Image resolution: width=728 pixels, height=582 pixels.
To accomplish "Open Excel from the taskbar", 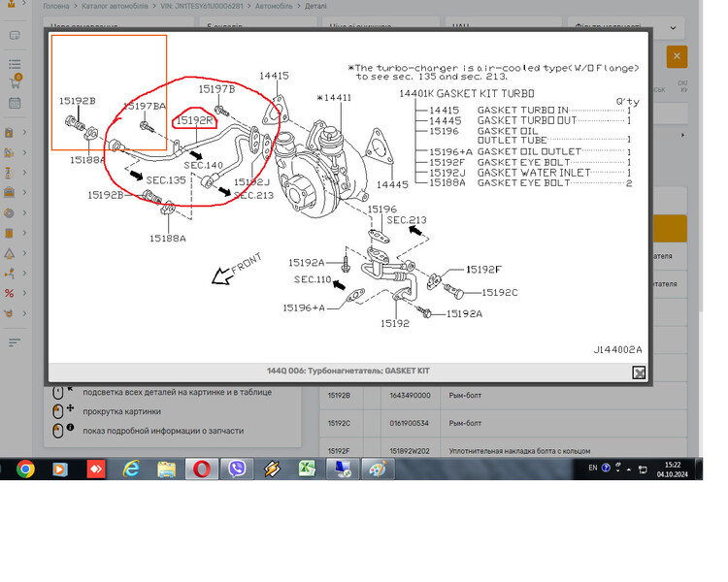I will coord(306,469).
